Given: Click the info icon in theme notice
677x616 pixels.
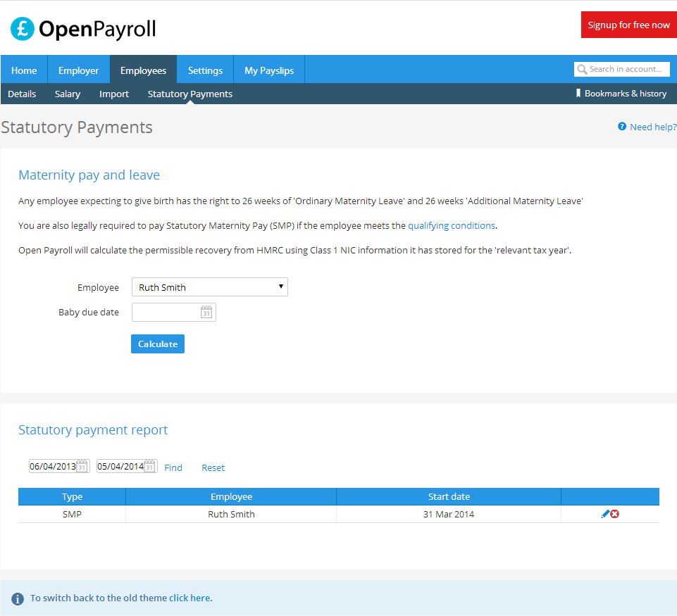Looking at the screenshot, I should [x=18, y=598].
